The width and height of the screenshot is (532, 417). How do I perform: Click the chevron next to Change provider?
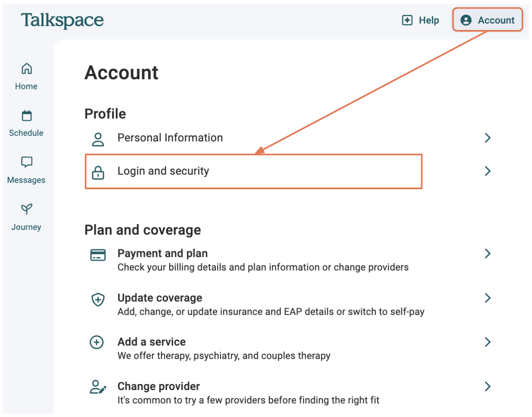coord(487,387)
